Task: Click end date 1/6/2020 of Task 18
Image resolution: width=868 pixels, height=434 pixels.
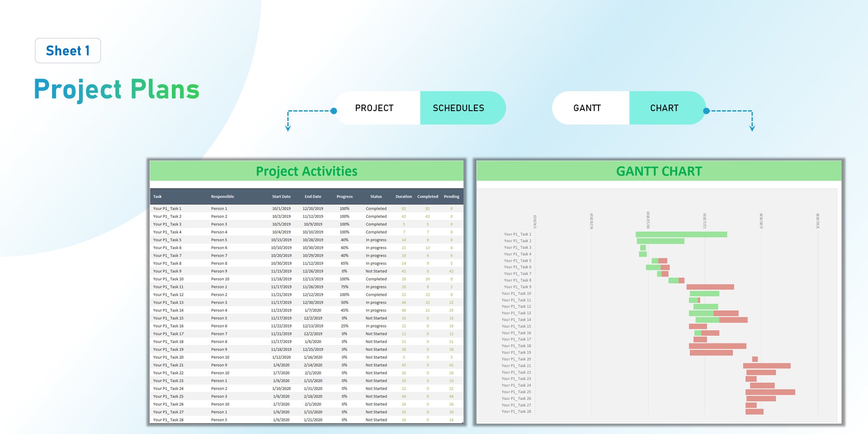Action: click(313, 342)
